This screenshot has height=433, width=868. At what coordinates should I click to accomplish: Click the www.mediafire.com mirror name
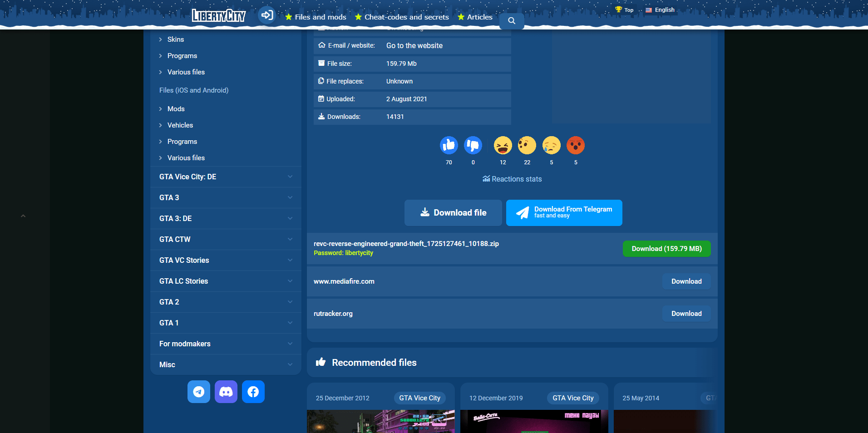344,281
